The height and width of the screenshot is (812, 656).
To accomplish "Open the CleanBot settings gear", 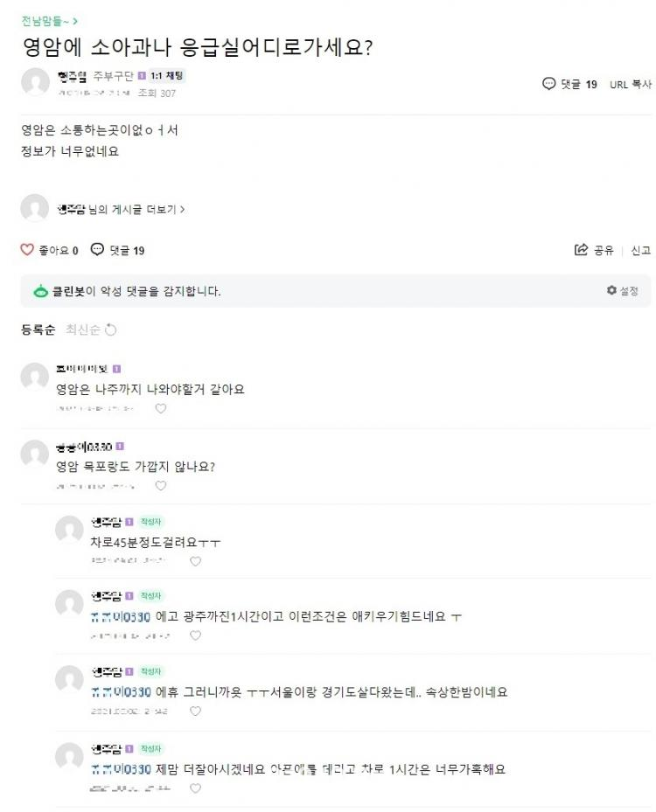I will [611, 290].
